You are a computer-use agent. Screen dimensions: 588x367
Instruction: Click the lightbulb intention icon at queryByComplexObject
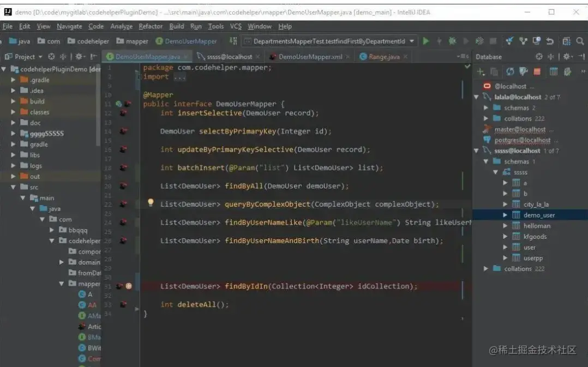point(151,203)
